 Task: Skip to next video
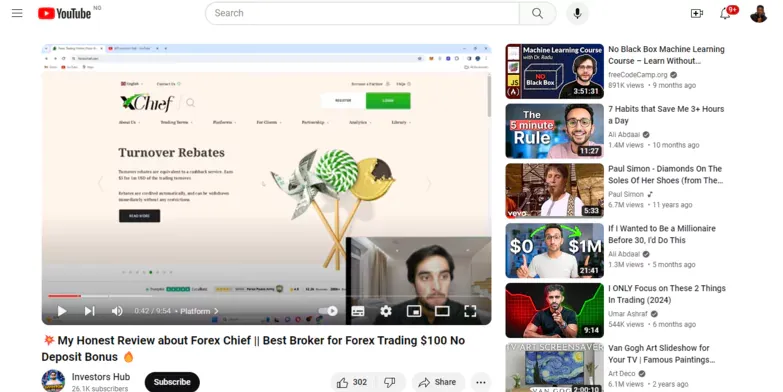(x=89, y=311)
